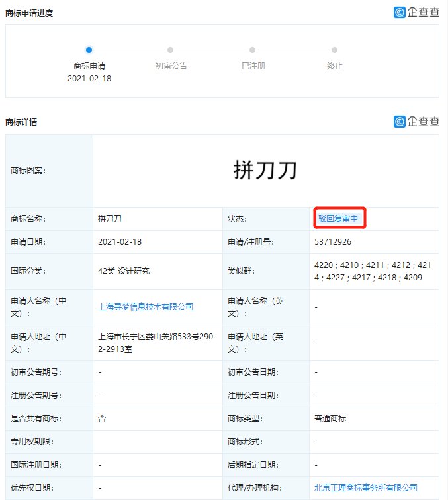This screenshot has width=448, height=500.
Task: Click the 申请/注册号 field label
Action: click(251, 241)
